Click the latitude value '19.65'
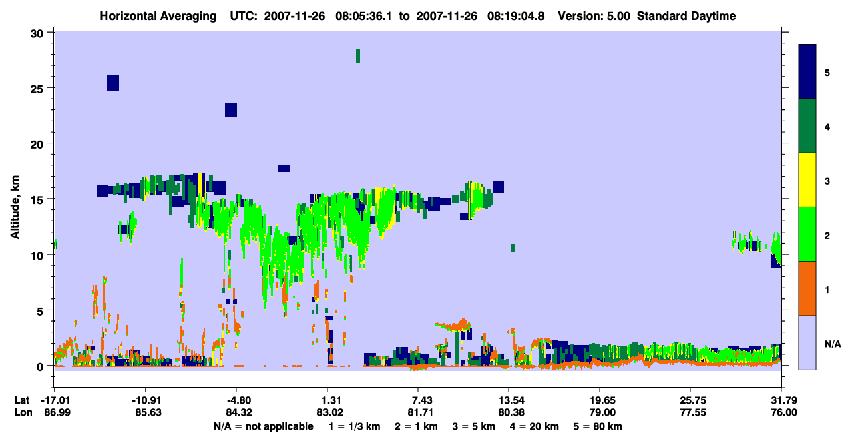 [600, 400]
